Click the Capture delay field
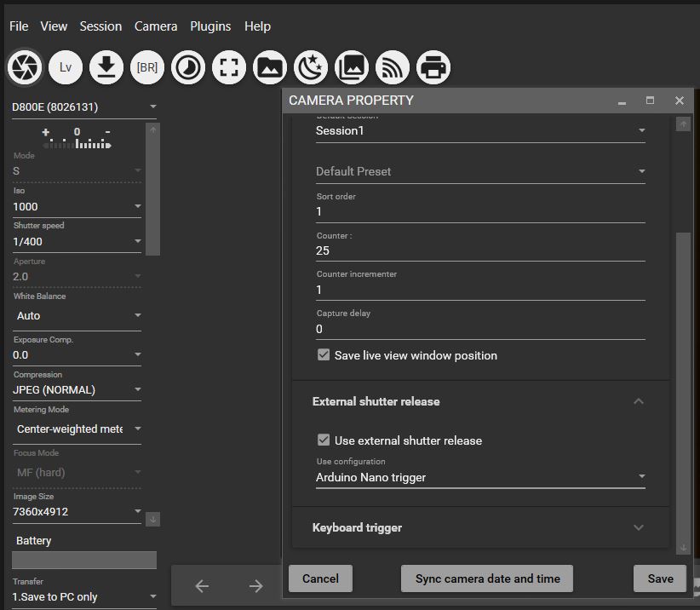Screen dimensions: 700x610 tap(480, 330)
